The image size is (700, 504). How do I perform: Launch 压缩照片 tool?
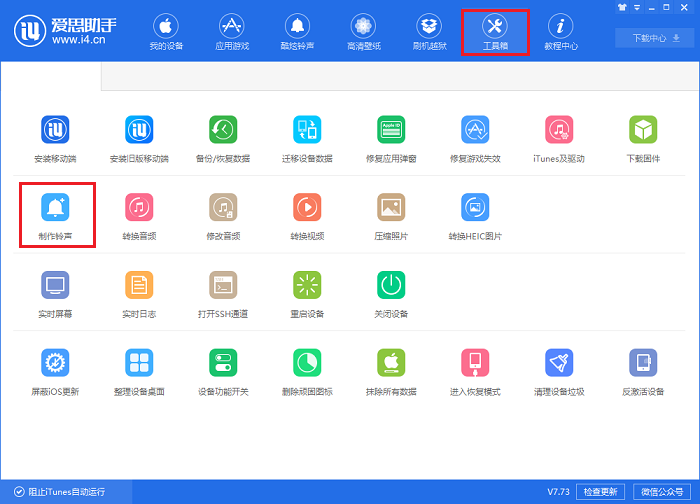point(391,217)
